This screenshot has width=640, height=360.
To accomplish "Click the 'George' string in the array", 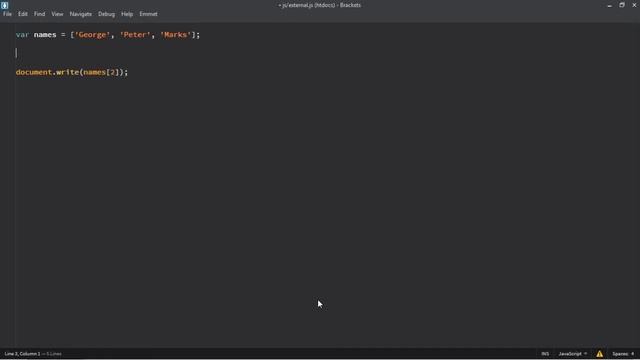I will (92, 35).
